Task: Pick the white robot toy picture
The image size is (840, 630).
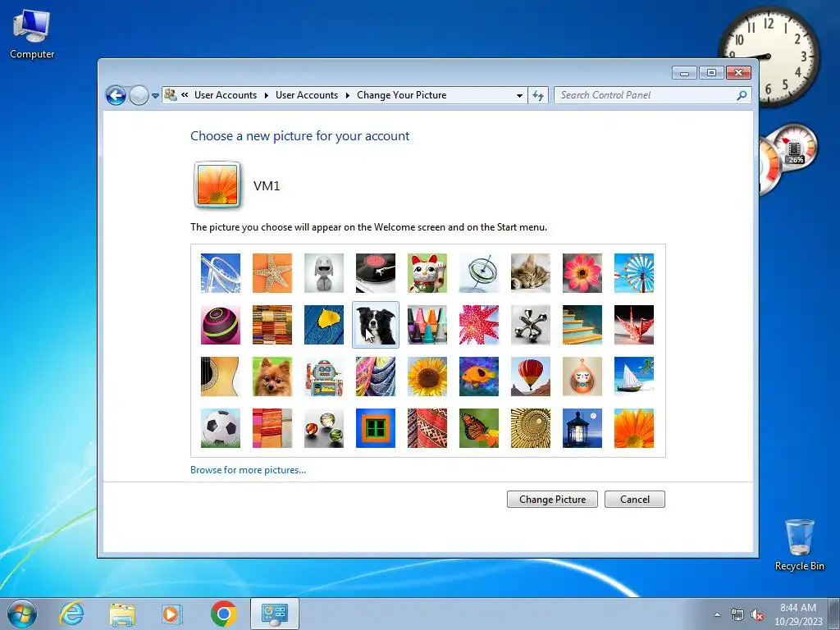Action: click(x=323, y=273)
